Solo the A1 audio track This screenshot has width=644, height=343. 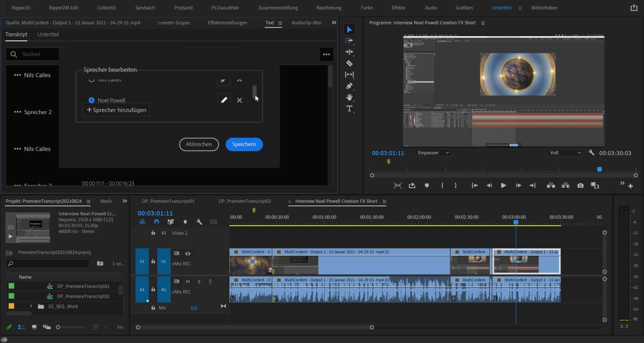click(199, 282)
